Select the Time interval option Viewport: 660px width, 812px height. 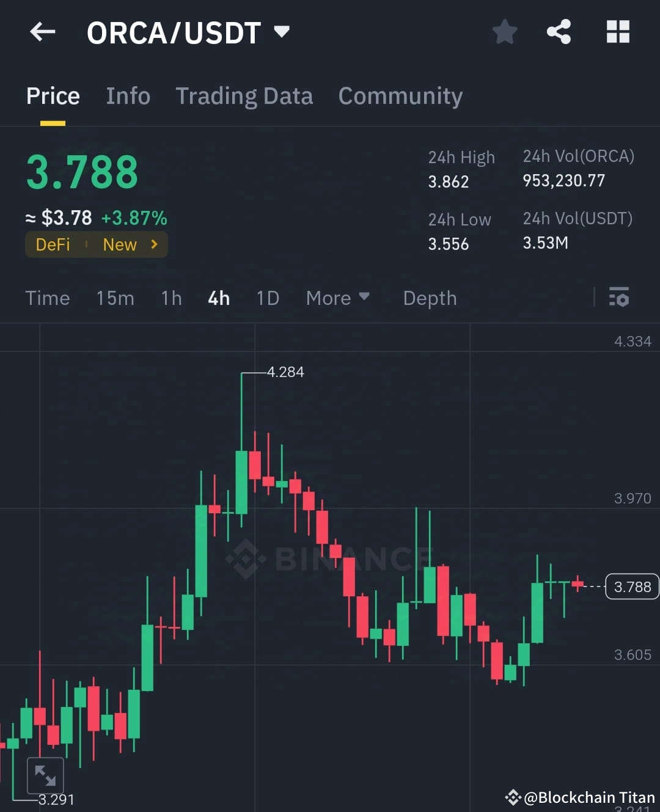[48, 298]
